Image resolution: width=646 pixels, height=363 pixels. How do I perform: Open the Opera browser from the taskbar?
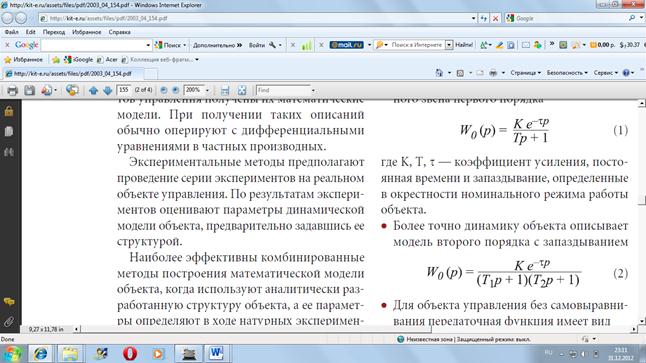pos(130,354)
